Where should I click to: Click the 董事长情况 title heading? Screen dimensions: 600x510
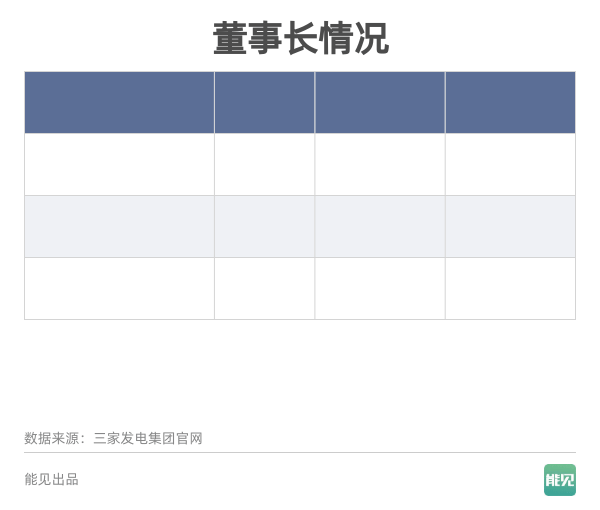pyautogui.click(x=301, y=38)
